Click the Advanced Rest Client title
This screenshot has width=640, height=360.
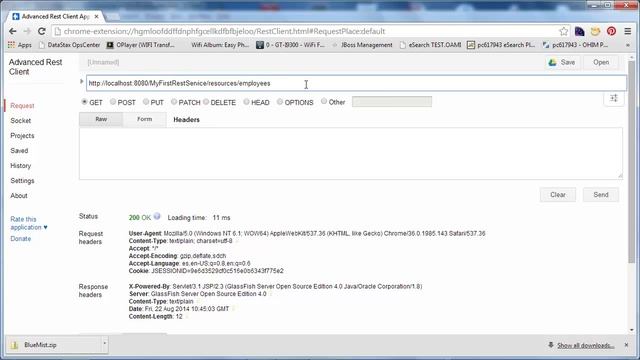tap(35, 67)
